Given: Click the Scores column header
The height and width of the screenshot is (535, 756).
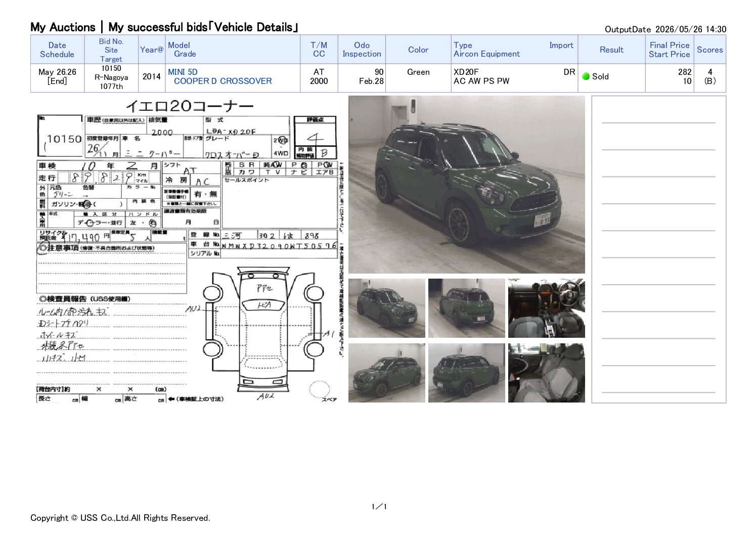Looking at the screenshot, I should [709, 50].
